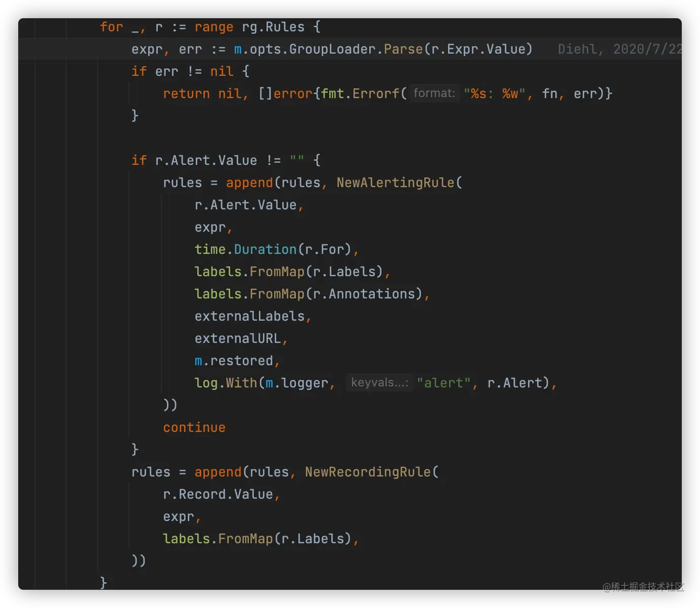
Task: Click the "Parse" method call
Action: [403, 50]
